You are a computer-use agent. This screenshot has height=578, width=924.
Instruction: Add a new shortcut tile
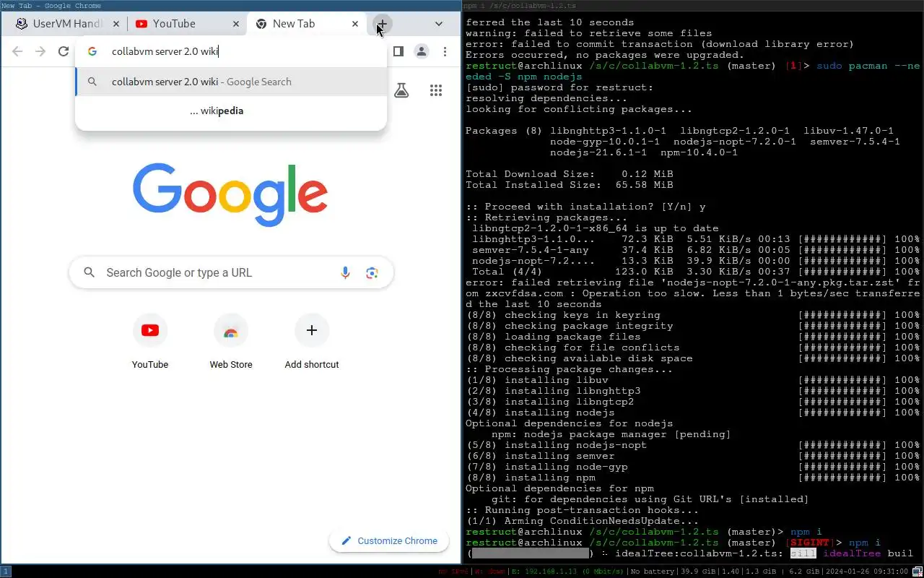coord(312,342)
